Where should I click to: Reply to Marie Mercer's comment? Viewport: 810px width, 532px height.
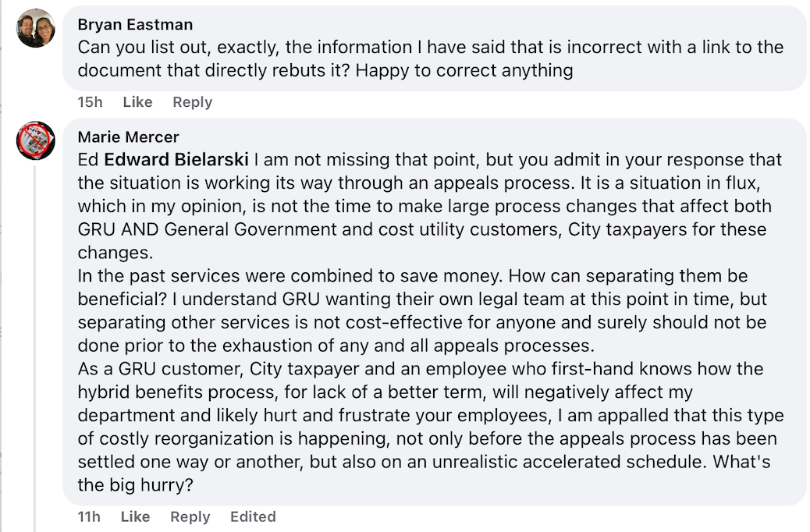190,516
